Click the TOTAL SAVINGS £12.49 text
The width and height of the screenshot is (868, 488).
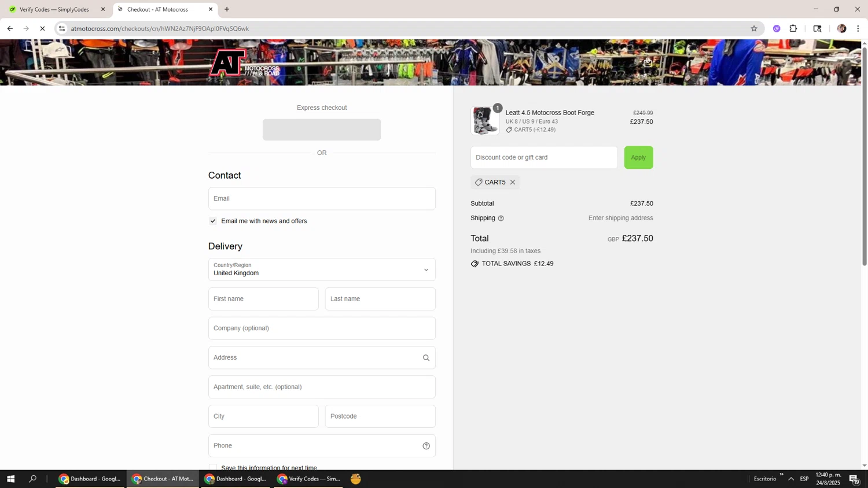click(517, 264)
